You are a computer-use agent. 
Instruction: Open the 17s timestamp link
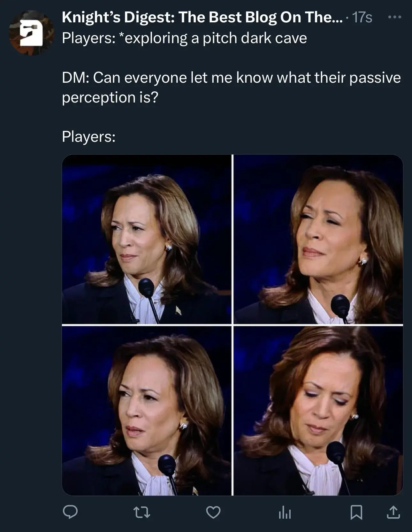(362, 17)
